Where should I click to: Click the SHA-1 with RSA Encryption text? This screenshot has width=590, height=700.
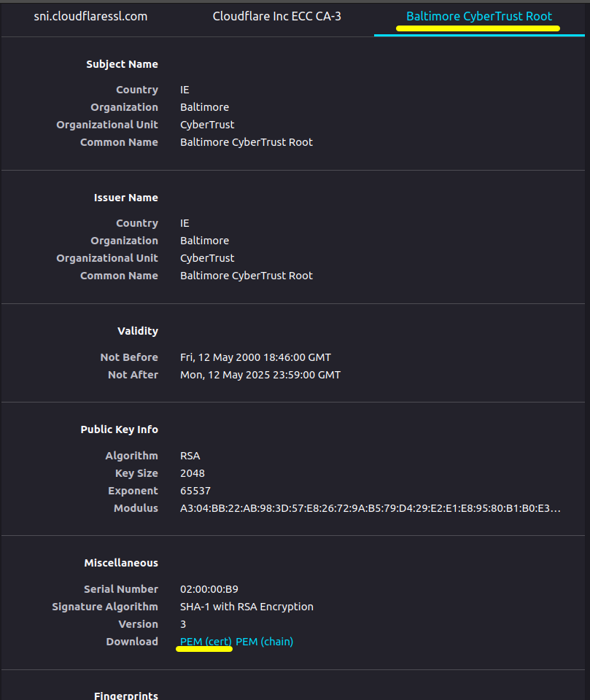pos(247,607)
